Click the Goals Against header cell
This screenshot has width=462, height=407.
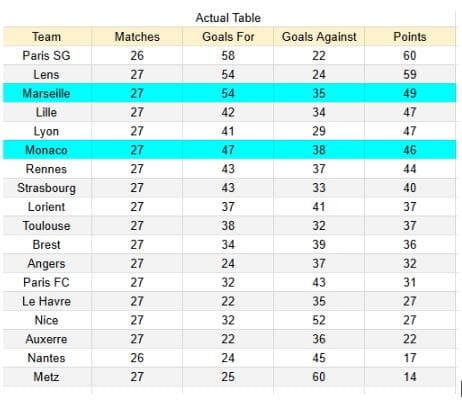coord(319,37)
